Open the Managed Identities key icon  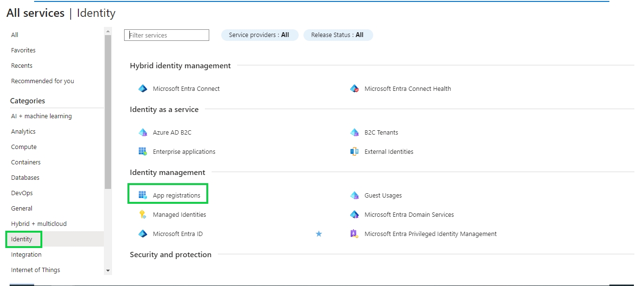point(142,214)
